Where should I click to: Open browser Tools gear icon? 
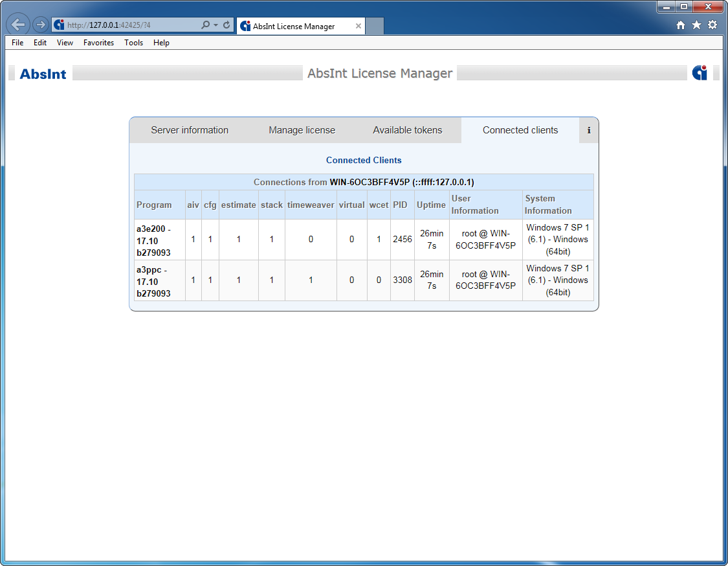pos(712,25)
